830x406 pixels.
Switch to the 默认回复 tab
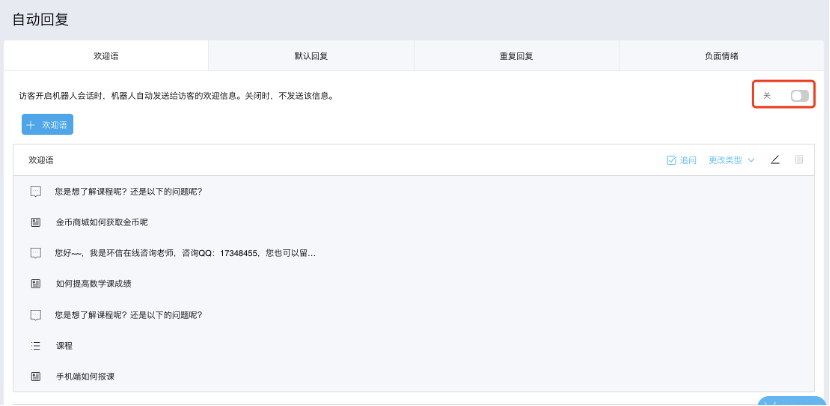(x=311, y=55)
